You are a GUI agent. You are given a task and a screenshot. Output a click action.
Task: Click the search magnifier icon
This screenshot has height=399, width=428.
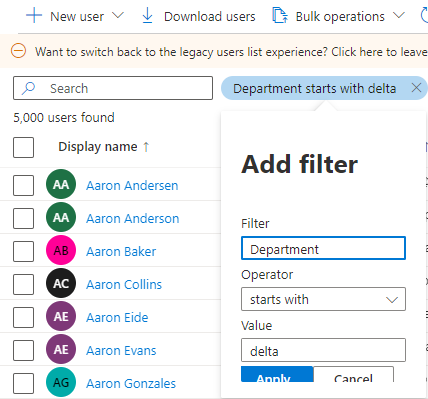tap(28, 88)
